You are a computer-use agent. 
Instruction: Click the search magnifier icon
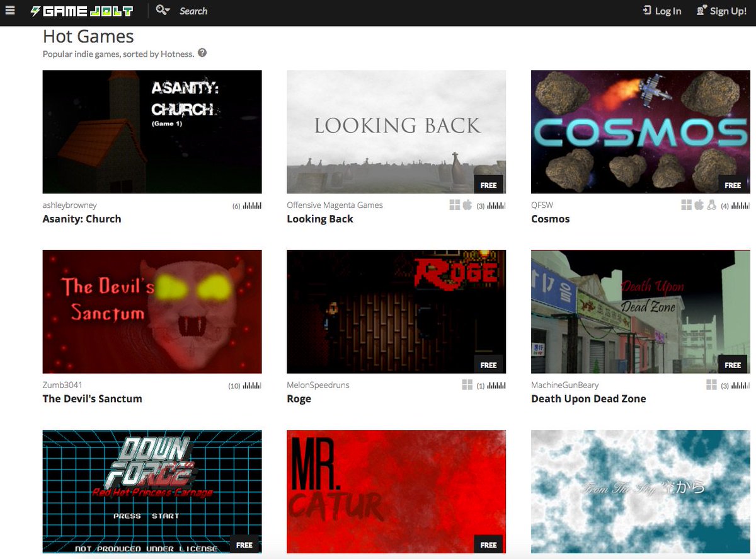(x=163, y=10)
